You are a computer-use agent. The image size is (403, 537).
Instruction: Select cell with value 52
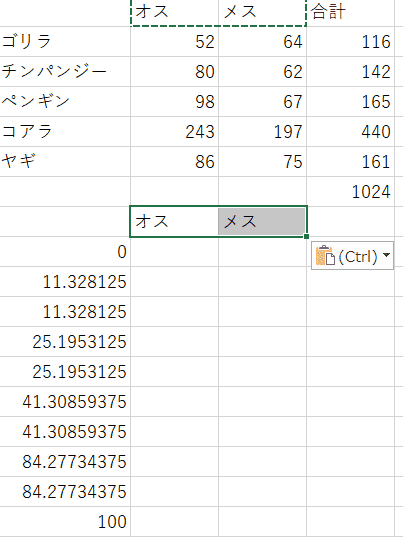pos(174,42)
